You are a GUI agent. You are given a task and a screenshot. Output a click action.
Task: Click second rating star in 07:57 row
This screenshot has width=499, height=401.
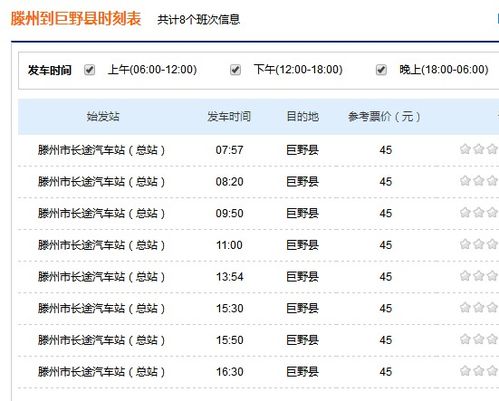479,149
